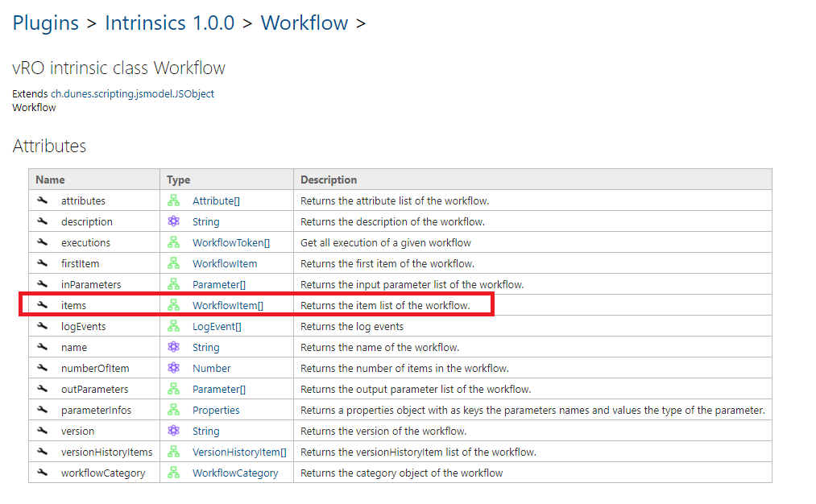Viewport: 816px width, 504px height.
Task: Click the green object icon in inParameters row
Action: point(173,284)
